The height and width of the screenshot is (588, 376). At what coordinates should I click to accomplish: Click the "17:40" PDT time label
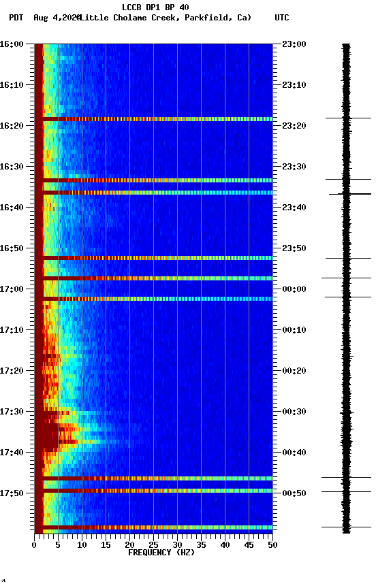(x=12, y=453)
